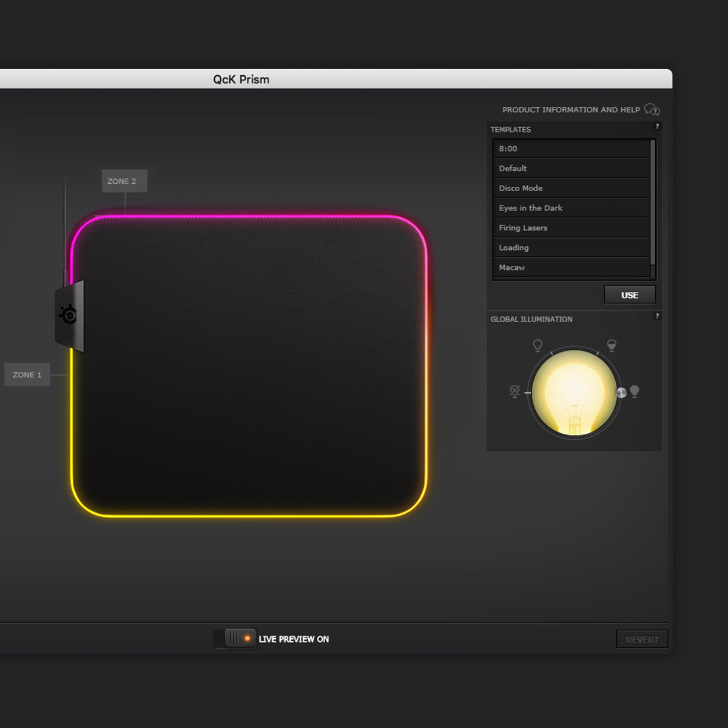Open the Templates panel help question mark
728x728 pixels.
657,126
